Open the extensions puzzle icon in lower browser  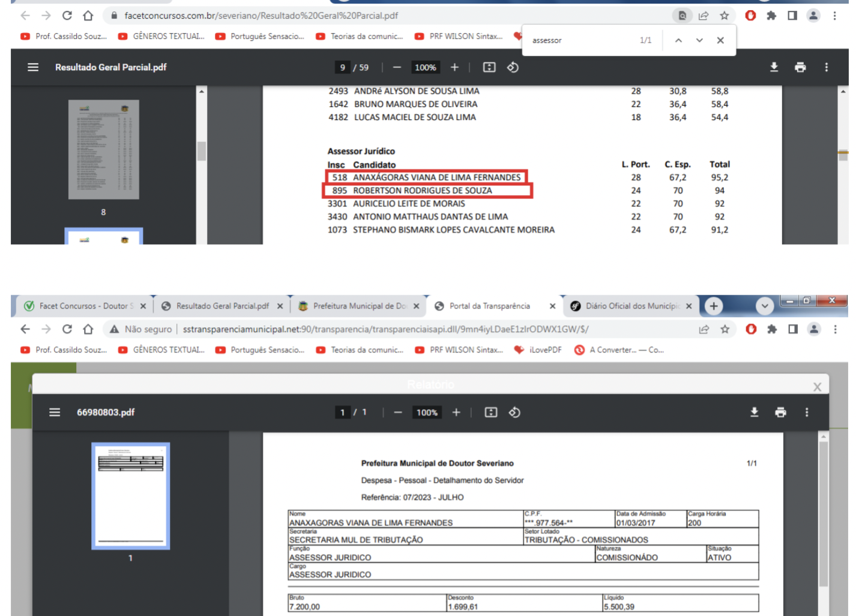pos(772,329)
